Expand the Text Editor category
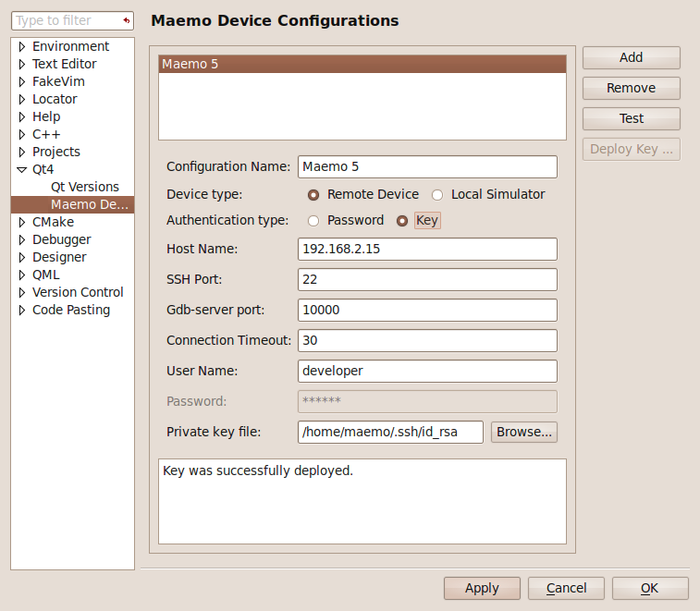This screenshot has width=700, height=611. tap(22, 65)
